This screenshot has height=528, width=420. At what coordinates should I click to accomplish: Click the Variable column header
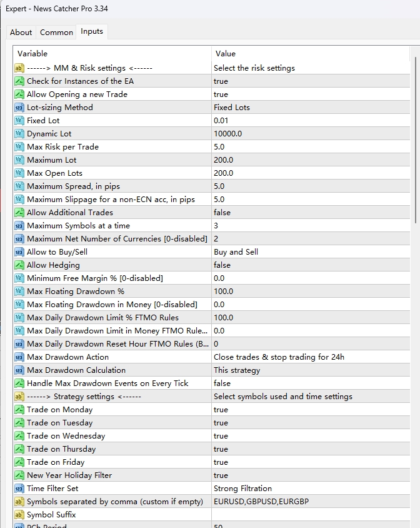112,54
